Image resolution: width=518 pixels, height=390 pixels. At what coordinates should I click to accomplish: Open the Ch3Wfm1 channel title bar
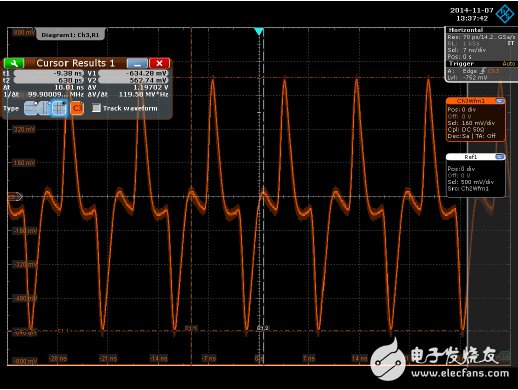click(x=471, y=101)
